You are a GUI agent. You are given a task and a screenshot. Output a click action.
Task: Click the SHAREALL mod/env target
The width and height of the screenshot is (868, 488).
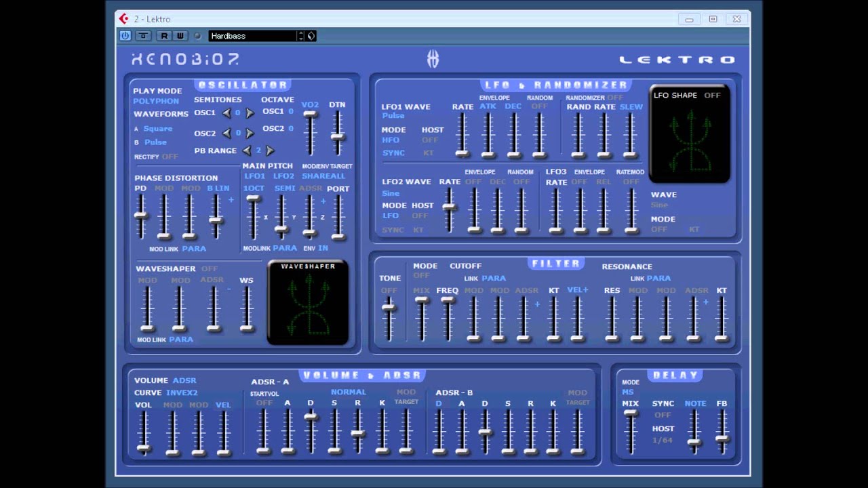tap(323, 176)
